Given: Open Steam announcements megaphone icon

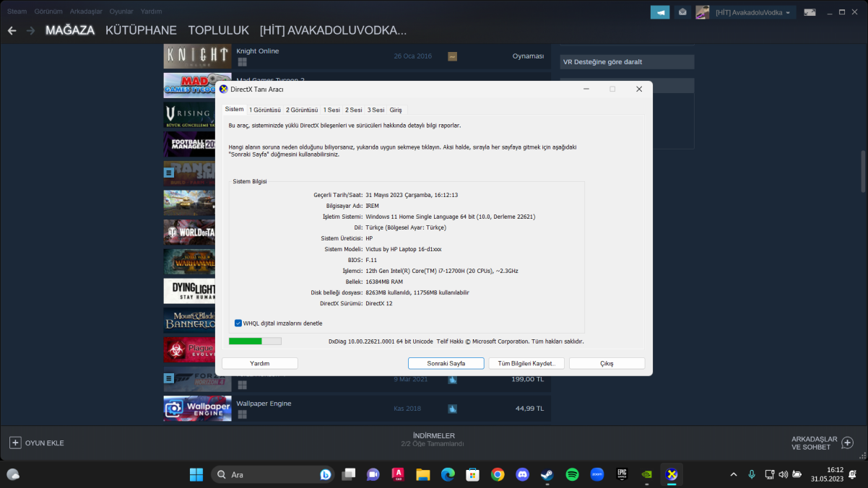Looking at the screenshot, I should 660,12.
